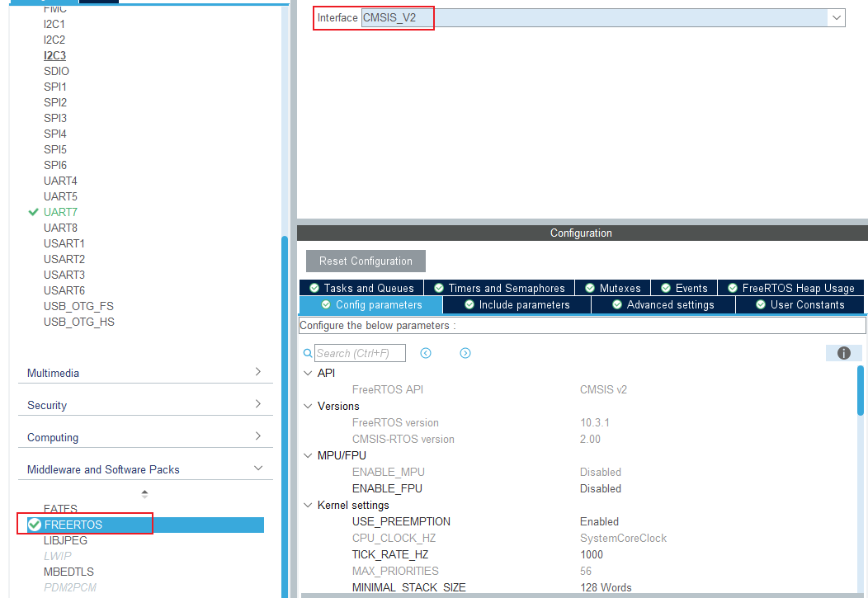Click the TICK_RATE_HZ parameter name
Screen dimensions: 868x598
click(x=390, y=554)
